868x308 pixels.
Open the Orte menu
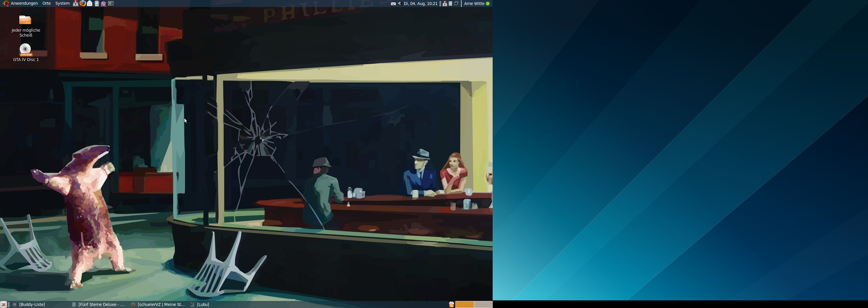point(47,3)
